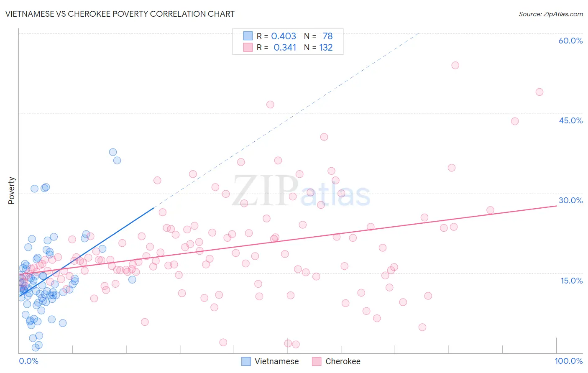Click the 60.0% axis tick label
Viewport: 588px width, 373px height.
click(x=570, y=41)
